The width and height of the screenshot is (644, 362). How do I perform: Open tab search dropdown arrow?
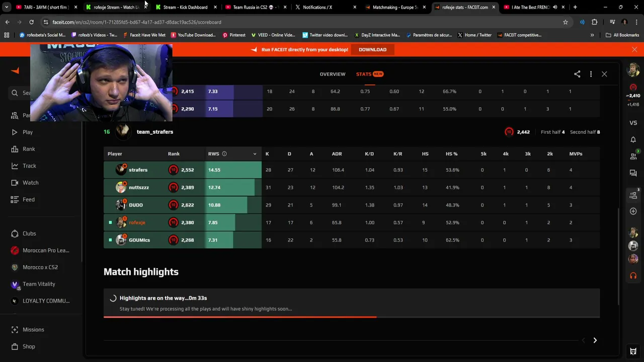(x=6, y=7)
